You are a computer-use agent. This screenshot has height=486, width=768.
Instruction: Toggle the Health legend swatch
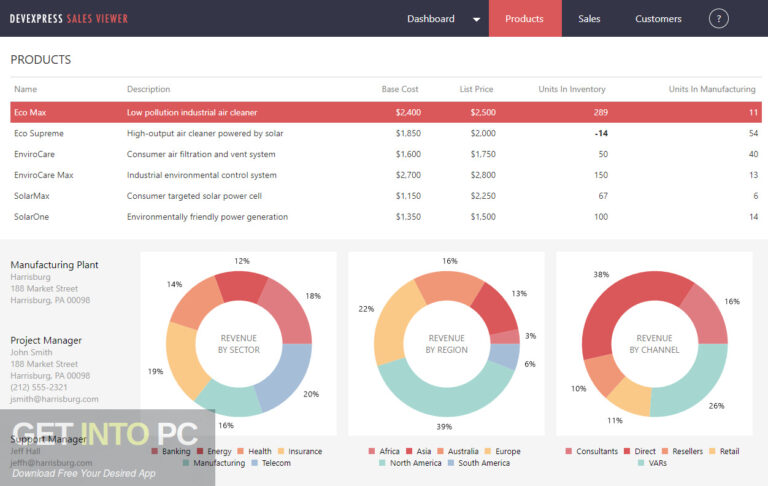click(x=240, y=451)
